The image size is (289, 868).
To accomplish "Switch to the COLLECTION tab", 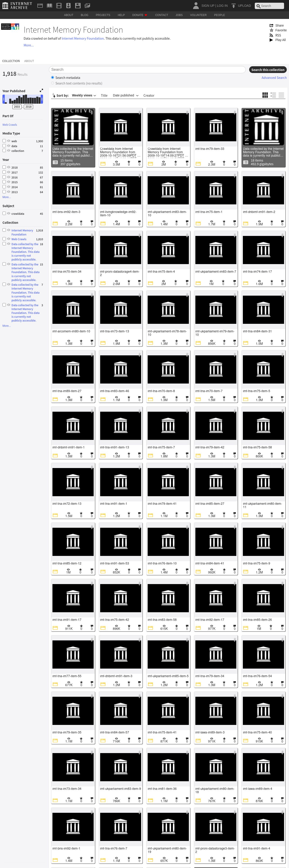I will (x=11, y=61).
